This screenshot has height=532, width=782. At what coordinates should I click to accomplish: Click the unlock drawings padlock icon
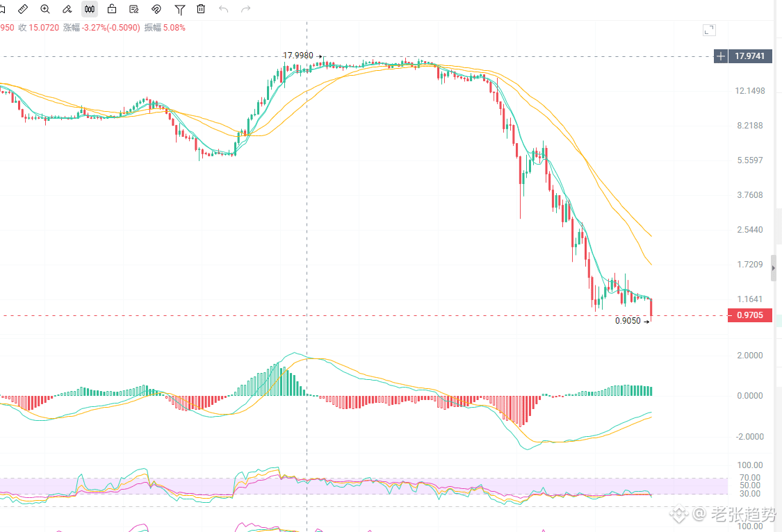point(112,9)
